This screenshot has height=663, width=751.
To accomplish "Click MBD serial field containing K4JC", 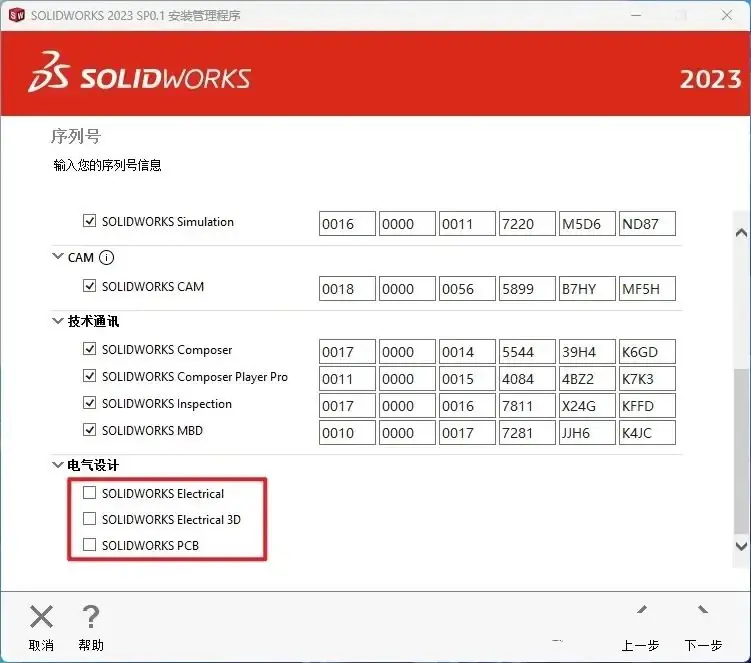I will 647,433.
